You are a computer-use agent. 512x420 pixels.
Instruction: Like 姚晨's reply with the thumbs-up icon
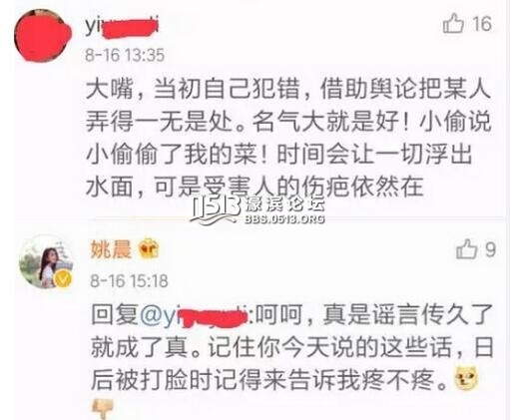[467, 249]
